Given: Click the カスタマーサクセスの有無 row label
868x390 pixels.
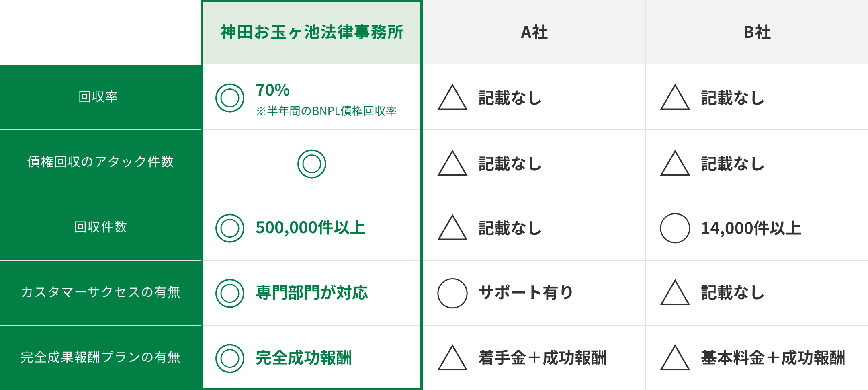Looking at the screenshot, I should coord(100,292).
